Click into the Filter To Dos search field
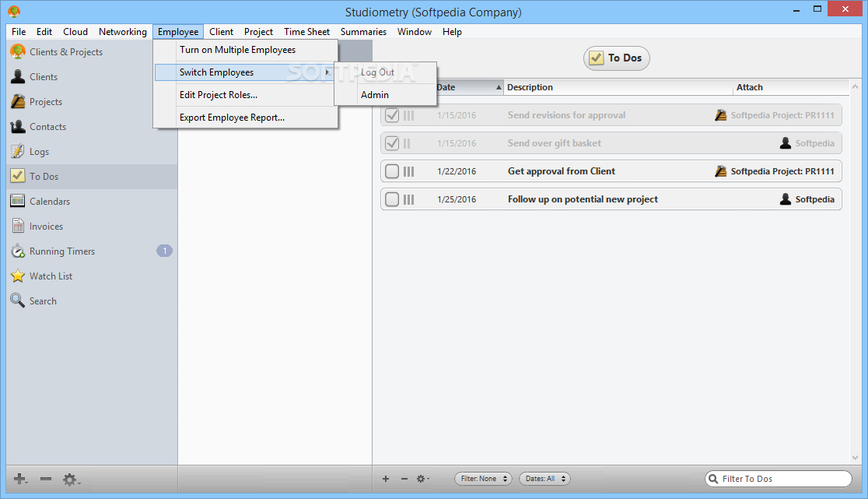The width and height of the screenshot is (868, 499). [779, 479]
